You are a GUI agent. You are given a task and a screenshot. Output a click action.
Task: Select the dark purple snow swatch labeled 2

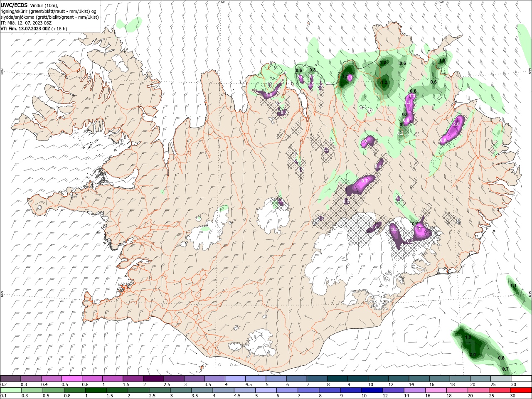[x=153, y=379]
